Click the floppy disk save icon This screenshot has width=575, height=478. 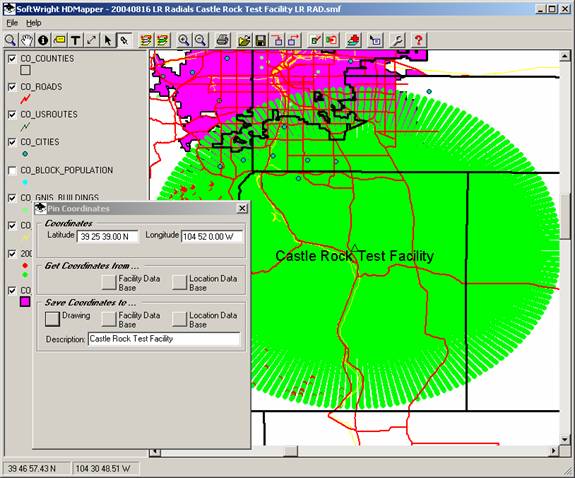tap(260, 40)
